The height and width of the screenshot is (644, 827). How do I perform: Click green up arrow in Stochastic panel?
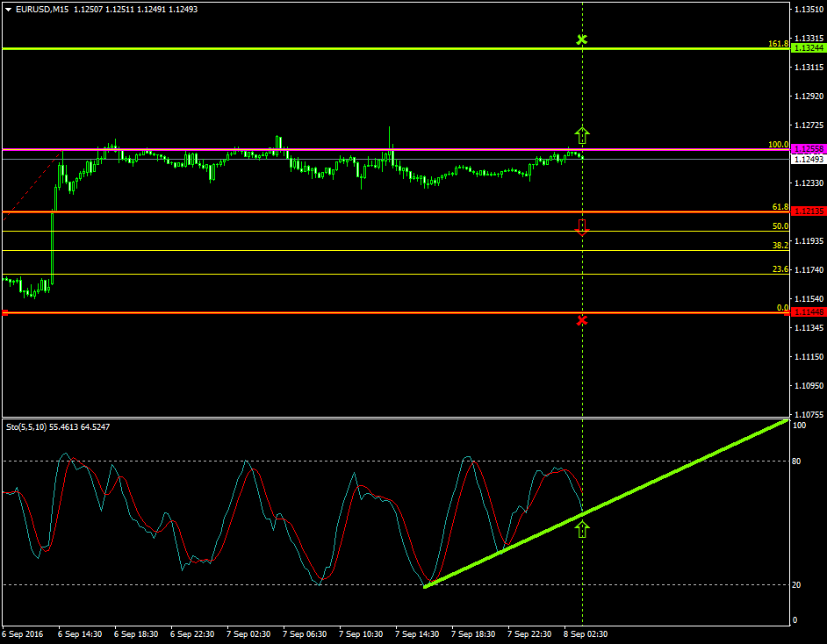click(x=581, y=528)
